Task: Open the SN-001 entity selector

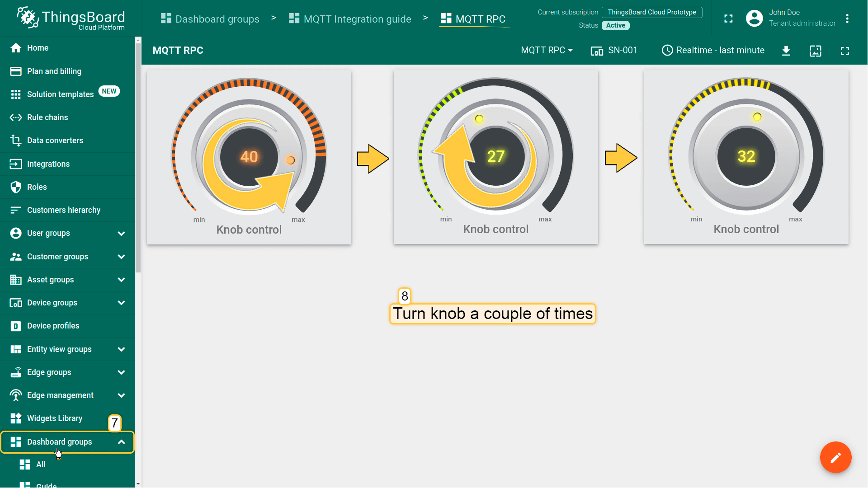Action: tap(614, 51)
